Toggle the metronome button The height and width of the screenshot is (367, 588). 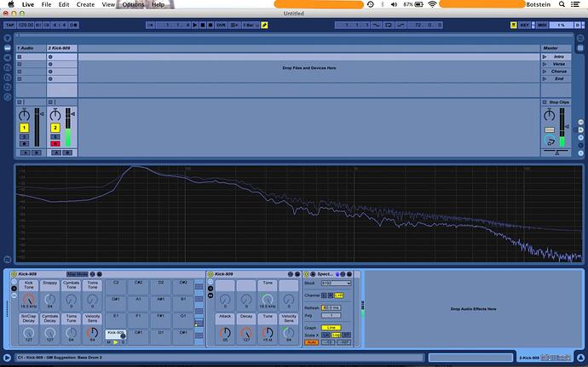pyautogui.click(x=73, y=25)
